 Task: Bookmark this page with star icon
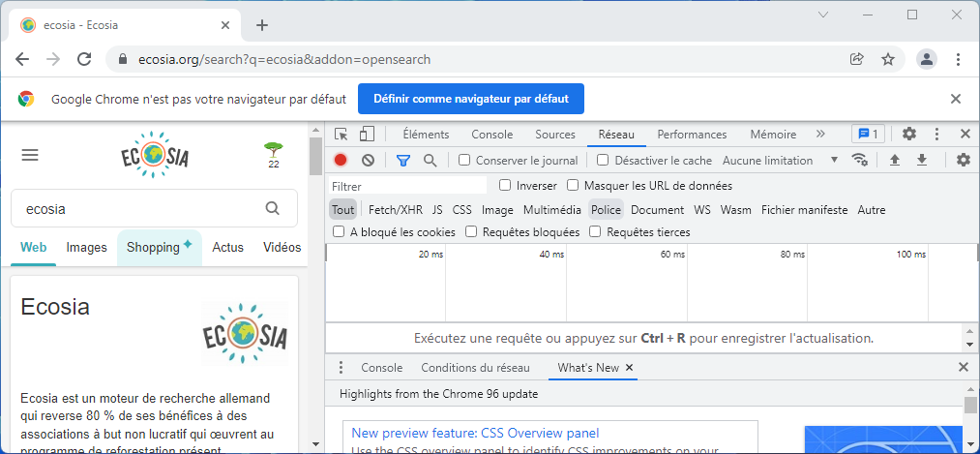tap(888, 59)
